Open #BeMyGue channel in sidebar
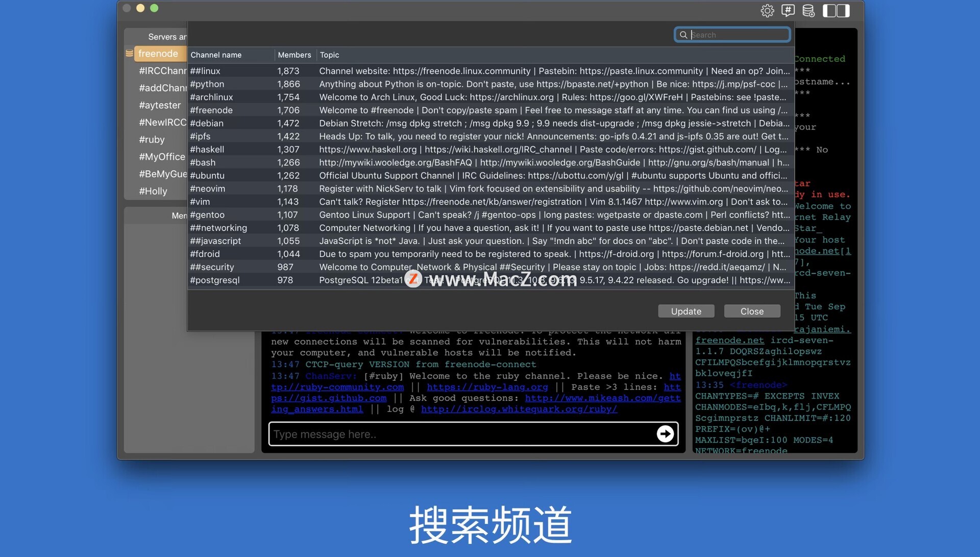This screenshot has height=557, width=980. [162, 174]
